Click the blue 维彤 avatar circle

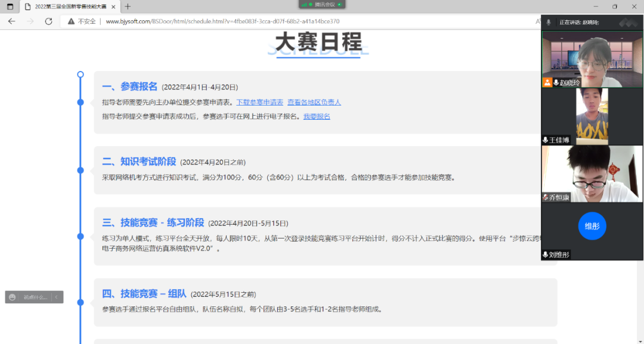pyautogui.click(x=592, y=227)
